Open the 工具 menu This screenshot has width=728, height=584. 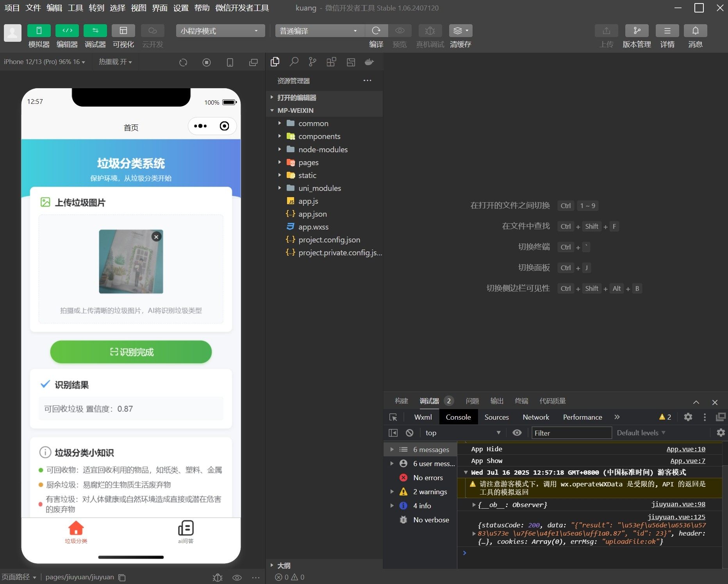coord(75,8)
